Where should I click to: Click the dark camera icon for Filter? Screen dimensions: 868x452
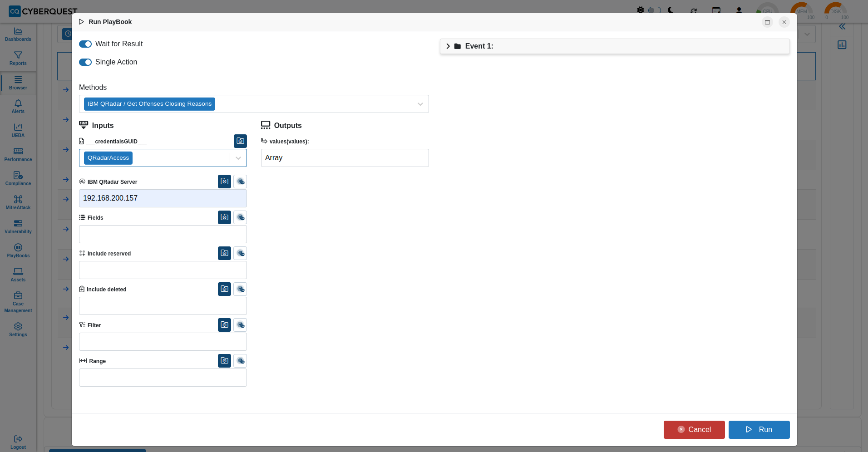[224, 325]
